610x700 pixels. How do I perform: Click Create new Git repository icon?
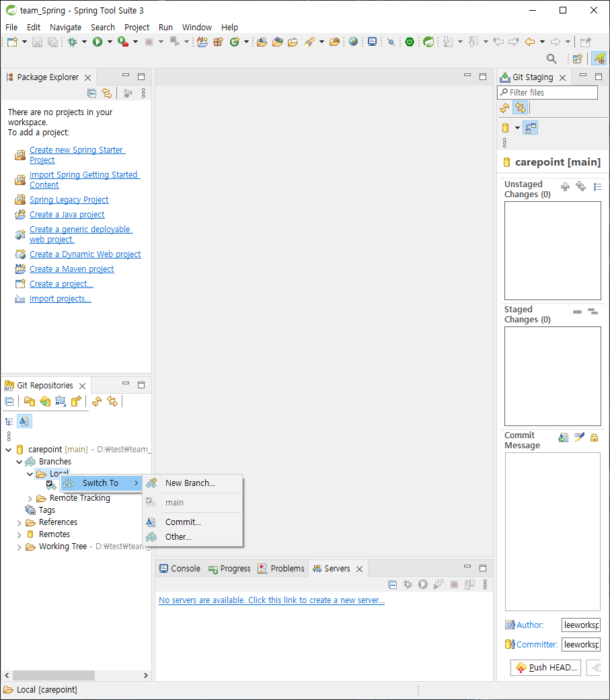coord(76,401)
